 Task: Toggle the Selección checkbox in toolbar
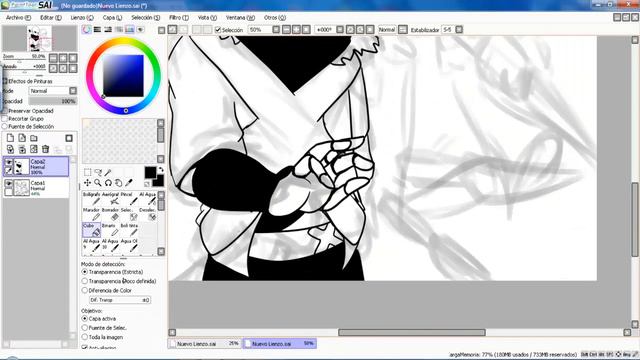click(x=218, y=30)
